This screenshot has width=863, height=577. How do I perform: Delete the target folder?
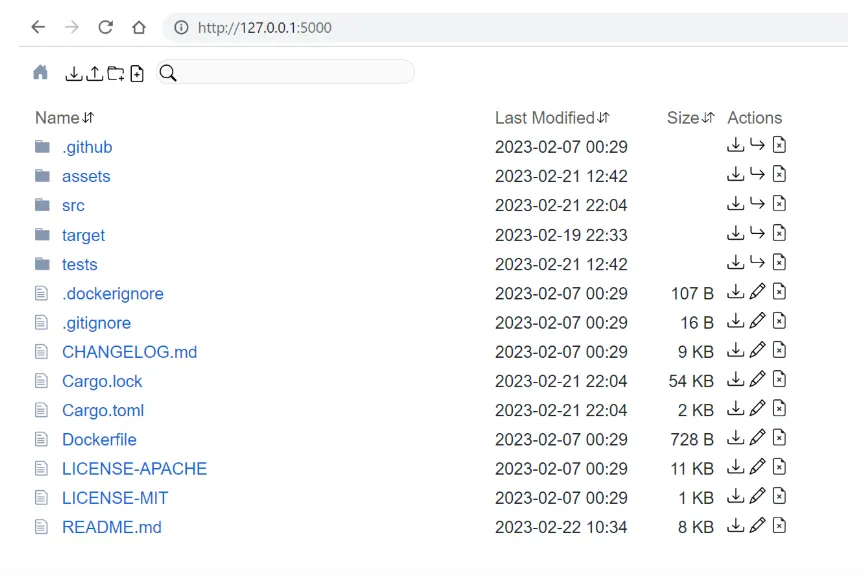click(x=779, y=234)
